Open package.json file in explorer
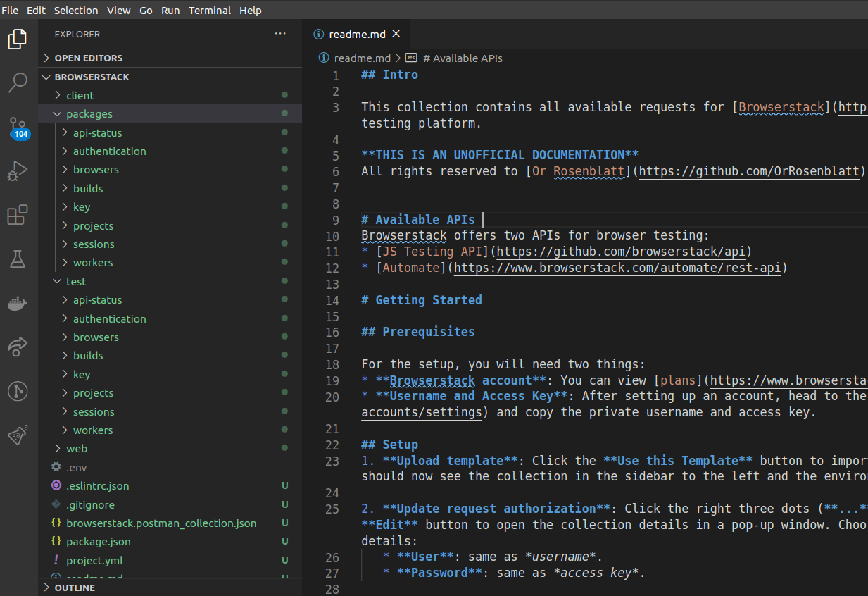The width and height of the screenshot is (868, 596). [98, 542]
